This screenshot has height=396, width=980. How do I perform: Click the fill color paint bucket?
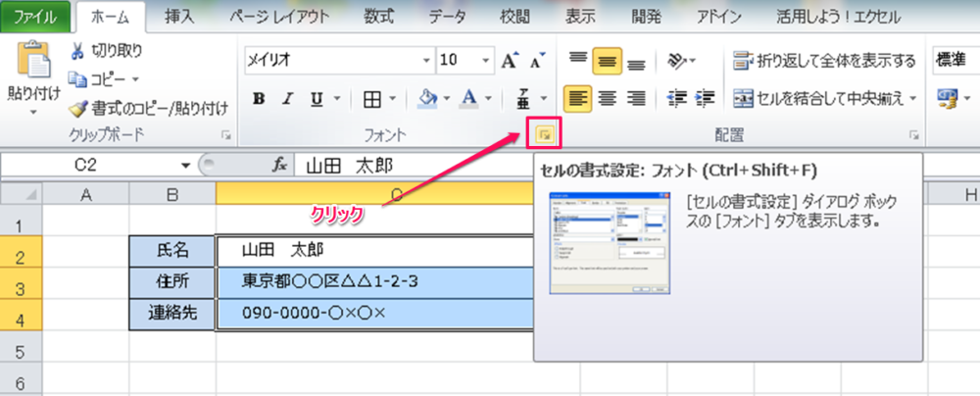click(427, 98)
